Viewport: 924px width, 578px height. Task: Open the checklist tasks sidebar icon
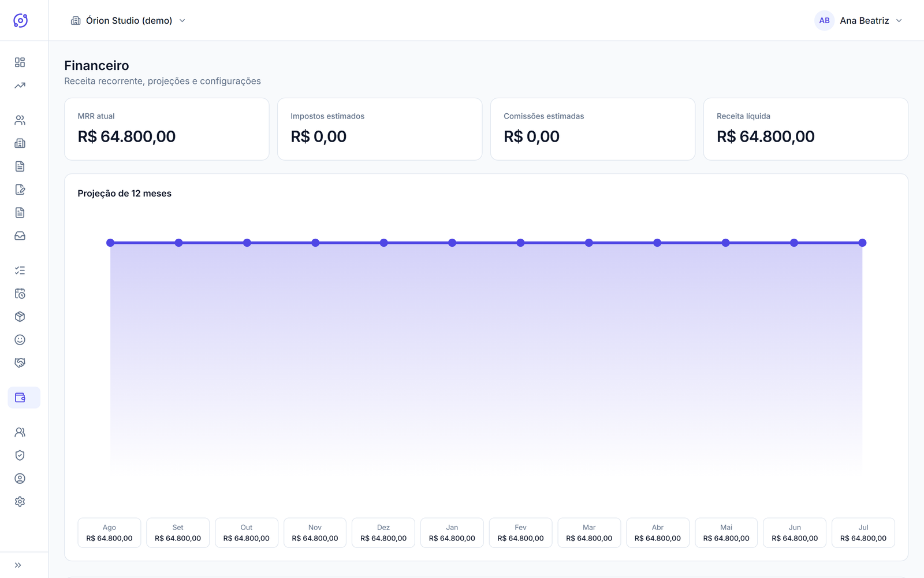click(20, 271)
